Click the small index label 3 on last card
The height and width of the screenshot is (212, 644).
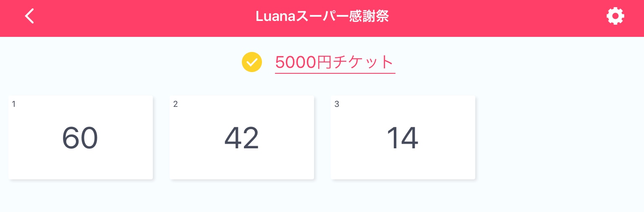point(337,104)
